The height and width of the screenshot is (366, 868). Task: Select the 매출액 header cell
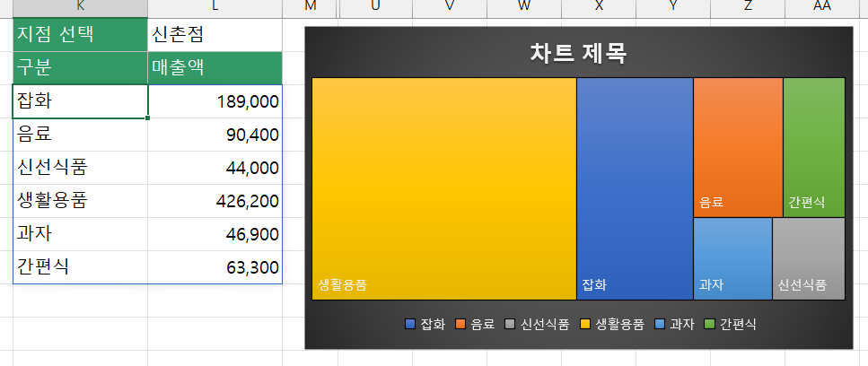(215, 68)
